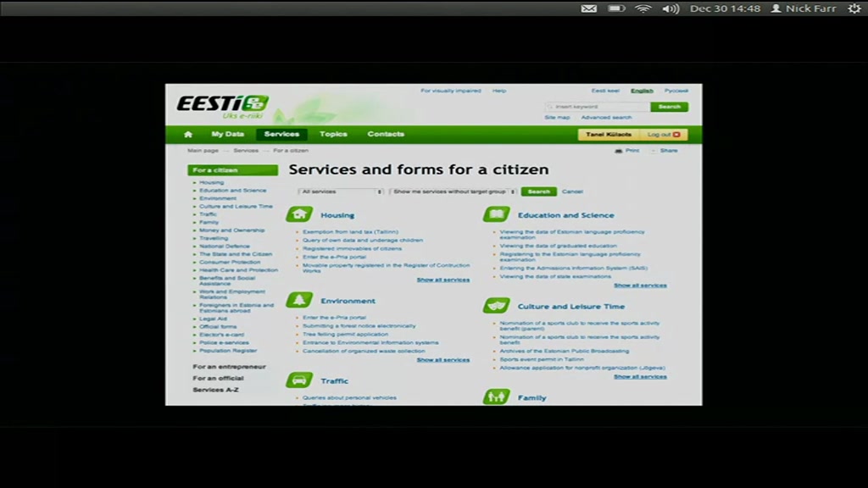Expand For an official section
The height and width of the screenshot is (488, 868).
point(218,379)
